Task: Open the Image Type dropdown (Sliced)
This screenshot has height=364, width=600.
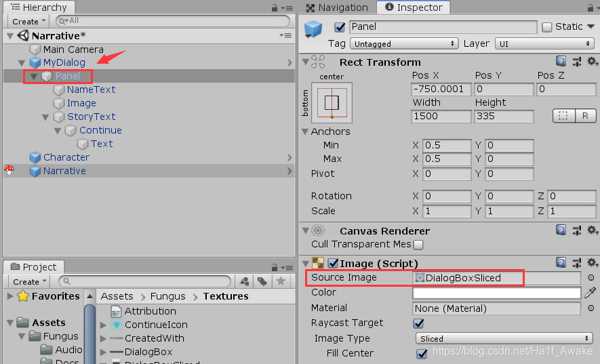Action: [504, 338]
